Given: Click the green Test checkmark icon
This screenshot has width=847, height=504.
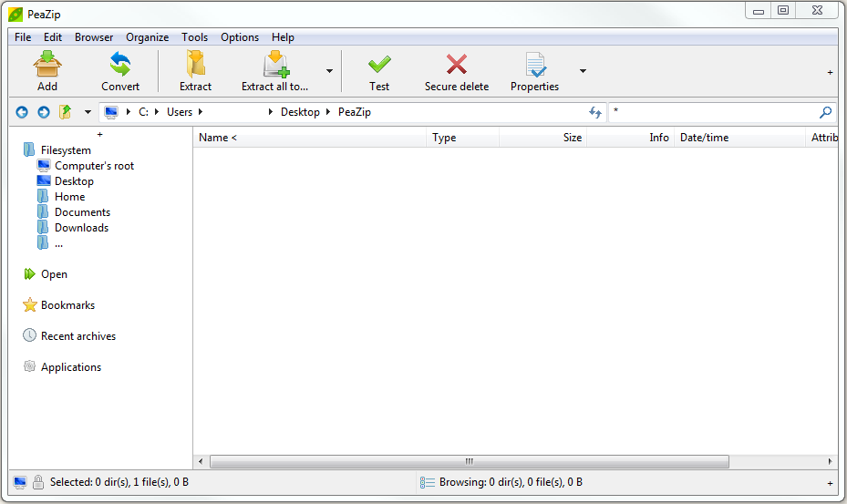Looking at the screenshot, I should click(379, 65).
